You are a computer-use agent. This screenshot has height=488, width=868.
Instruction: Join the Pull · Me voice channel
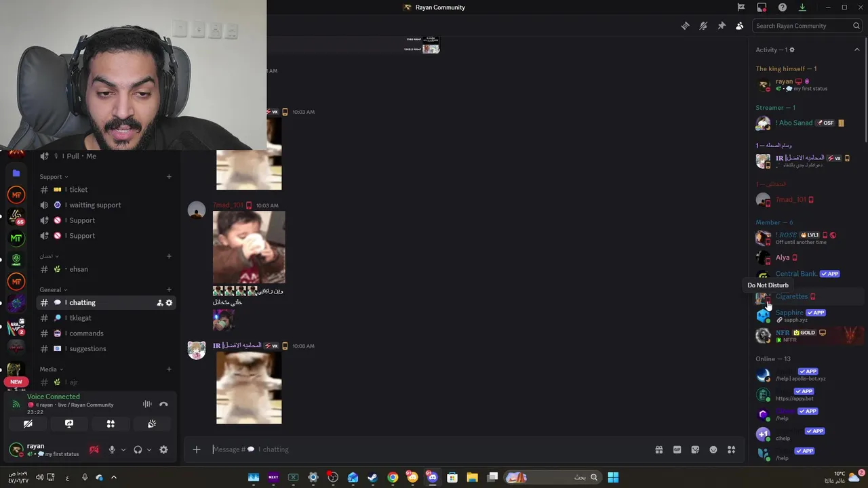(x=106, y=156)
